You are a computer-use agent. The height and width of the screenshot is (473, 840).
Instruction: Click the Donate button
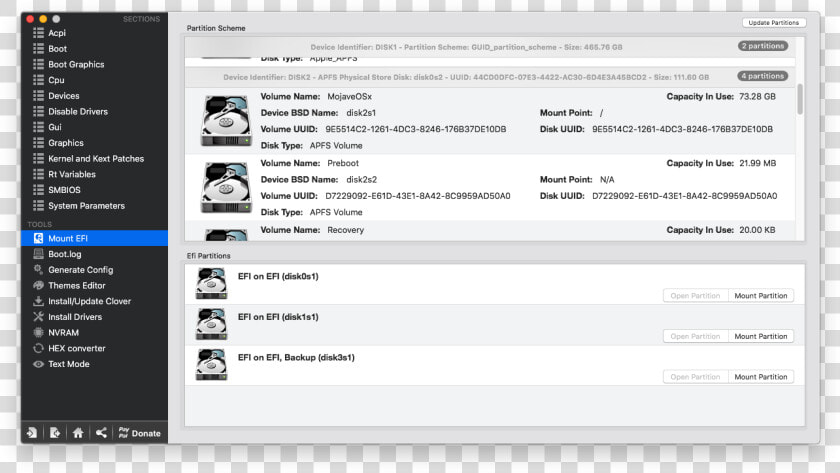[140, 433]
